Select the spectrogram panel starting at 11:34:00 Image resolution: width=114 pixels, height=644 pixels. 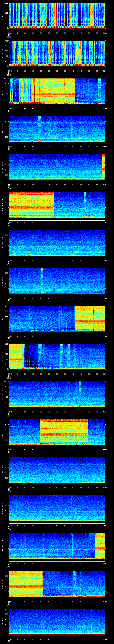(x=57, y=205)
